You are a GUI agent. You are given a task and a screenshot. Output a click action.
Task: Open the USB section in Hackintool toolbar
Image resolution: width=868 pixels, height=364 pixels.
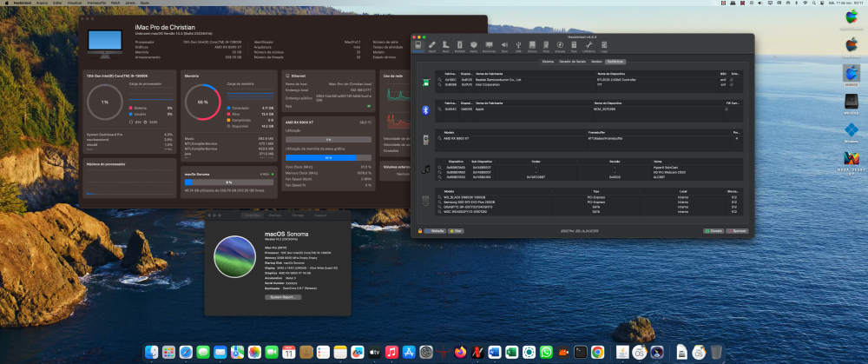point(518,47)
